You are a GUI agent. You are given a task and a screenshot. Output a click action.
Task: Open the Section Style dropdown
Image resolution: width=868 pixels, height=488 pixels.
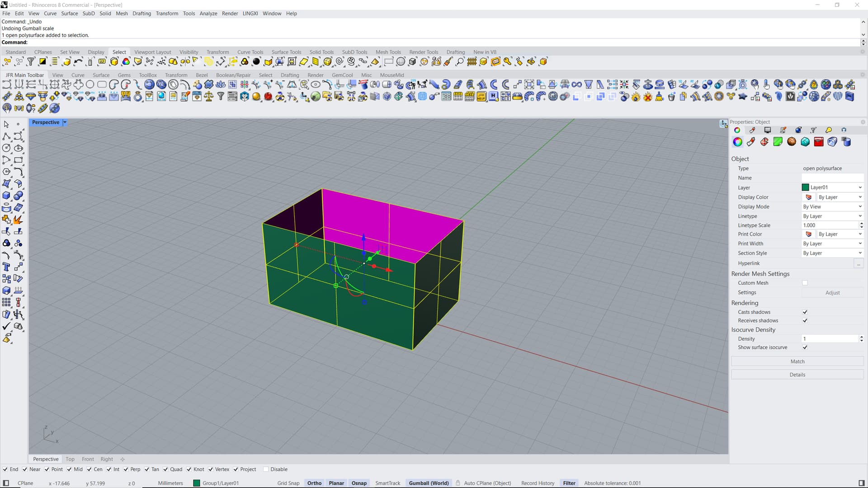832,253
